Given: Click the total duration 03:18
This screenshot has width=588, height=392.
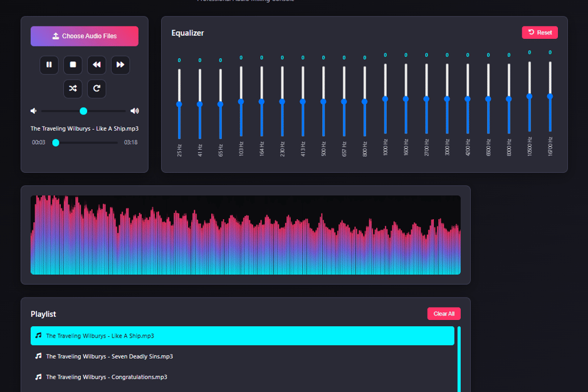Looking at the screenshot, I should point(131,142).
